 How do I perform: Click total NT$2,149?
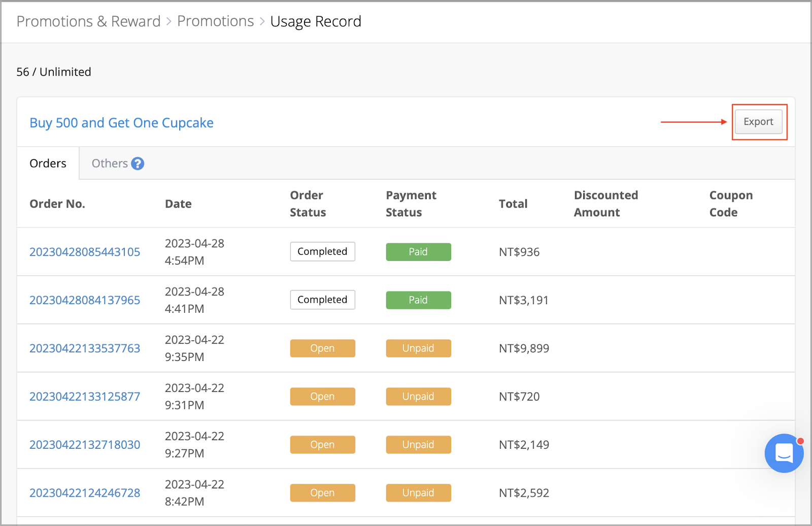click(524, 445)
